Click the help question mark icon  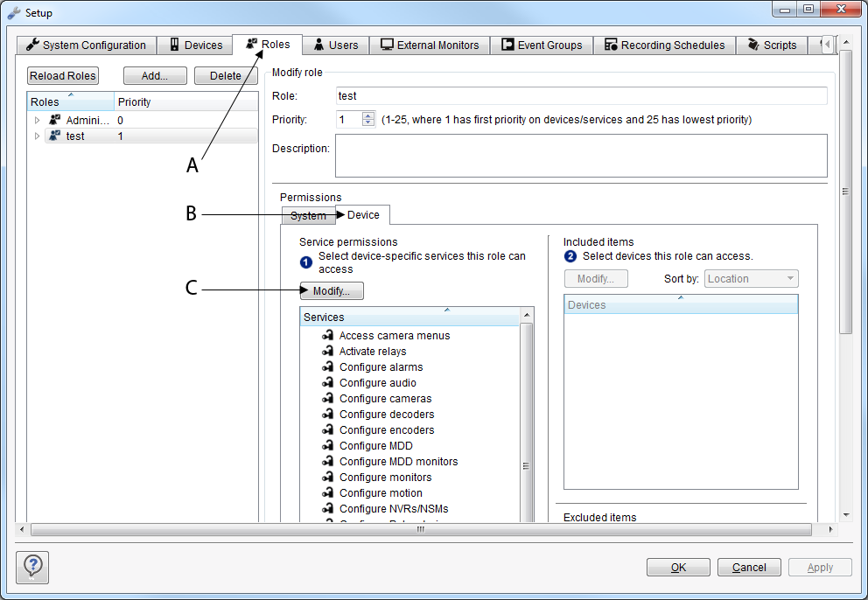tap(31, 568)
